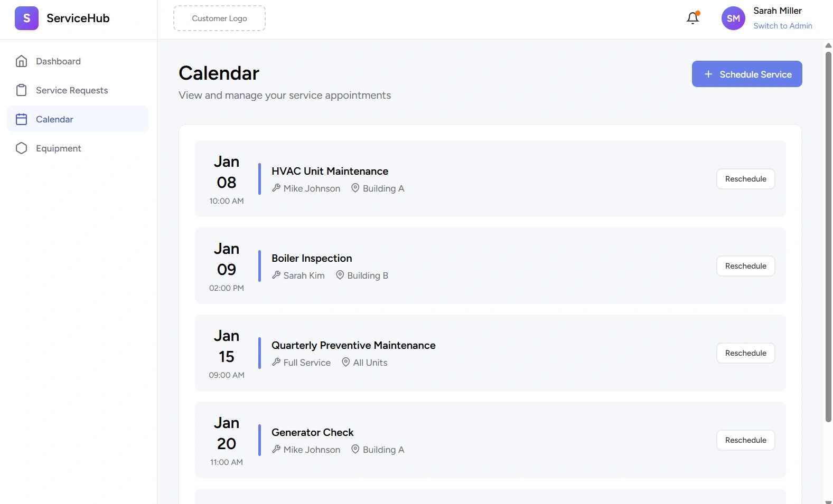Image resolution: width=833 pixels, height=504 pixels.
Task: Click the SM user avatar
Action: point(733,18)
